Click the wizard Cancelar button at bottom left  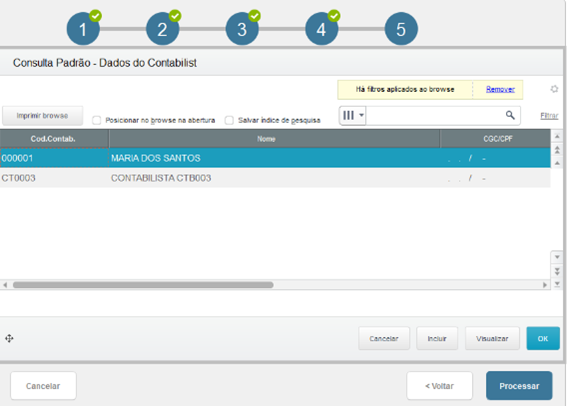(x=43, y=386)
